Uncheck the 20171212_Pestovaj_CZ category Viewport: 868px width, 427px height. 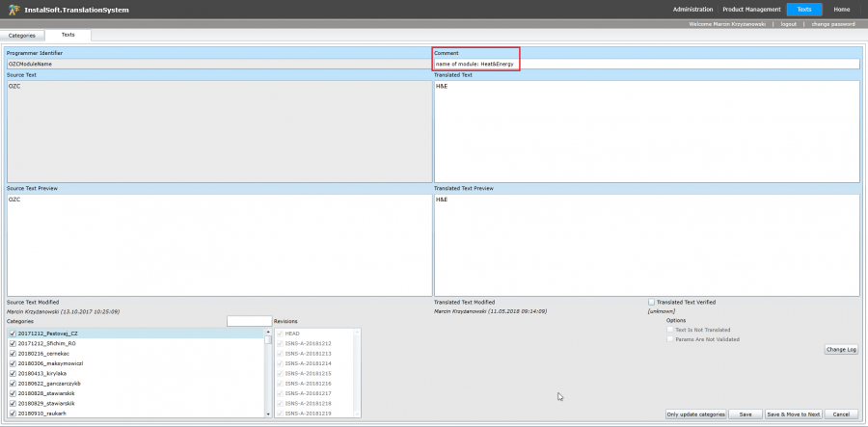13,334
